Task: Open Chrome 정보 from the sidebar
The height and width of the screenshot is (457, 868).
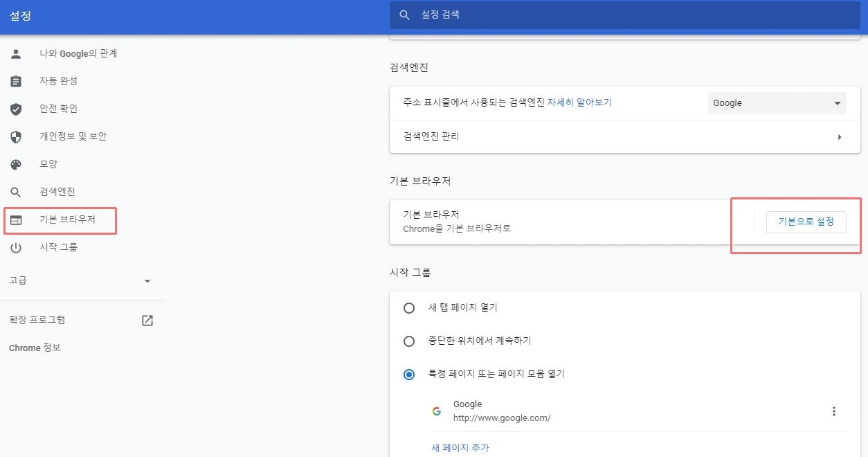Action: click(x=34, y=348)
